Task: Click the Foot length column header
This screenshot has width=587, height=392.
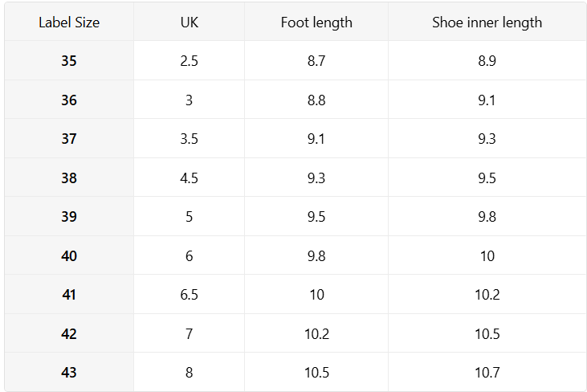Action: [316, 22]
